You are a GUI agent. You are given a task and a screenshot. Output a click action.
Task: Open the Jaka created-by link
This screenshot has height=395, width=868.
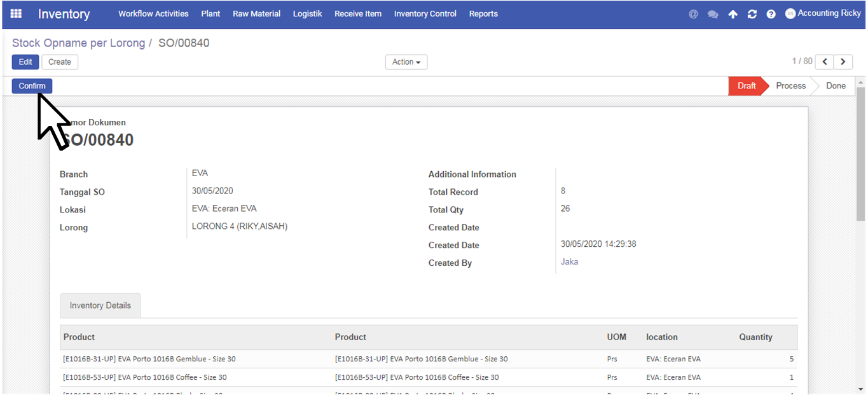569,261
